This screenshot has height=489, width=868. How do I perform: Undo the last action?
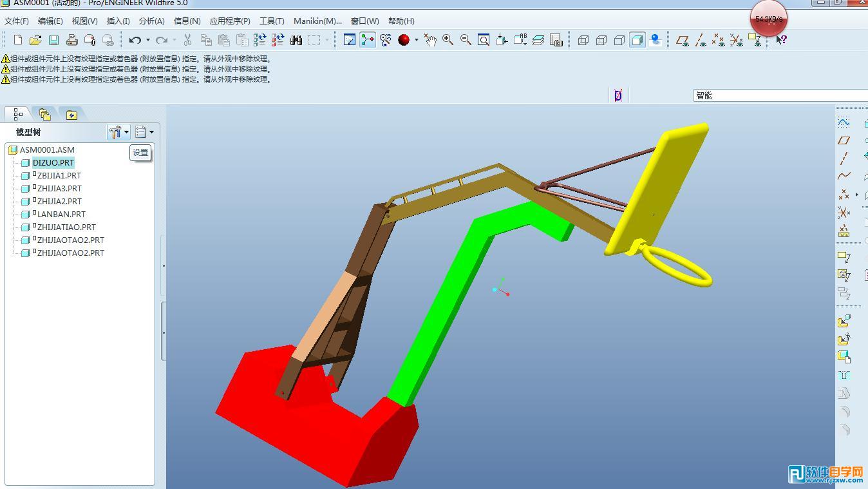click(x=135, y=40)
